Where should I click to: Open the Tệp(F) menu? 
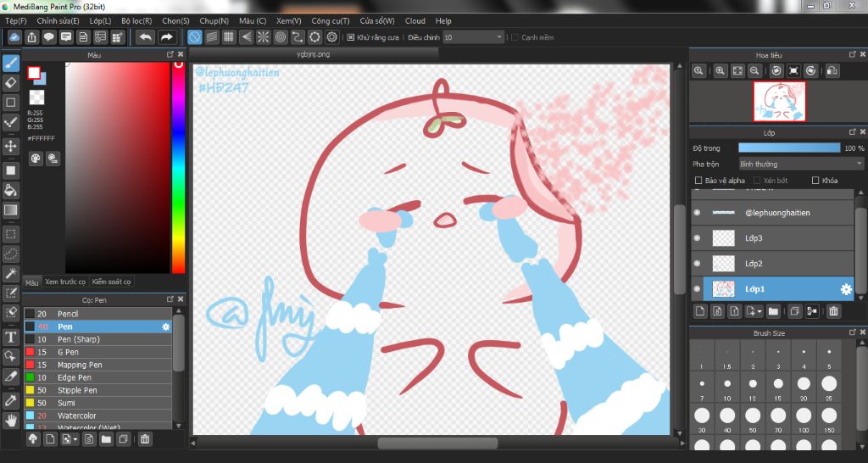pyautogui.click(x=16, y=21)
